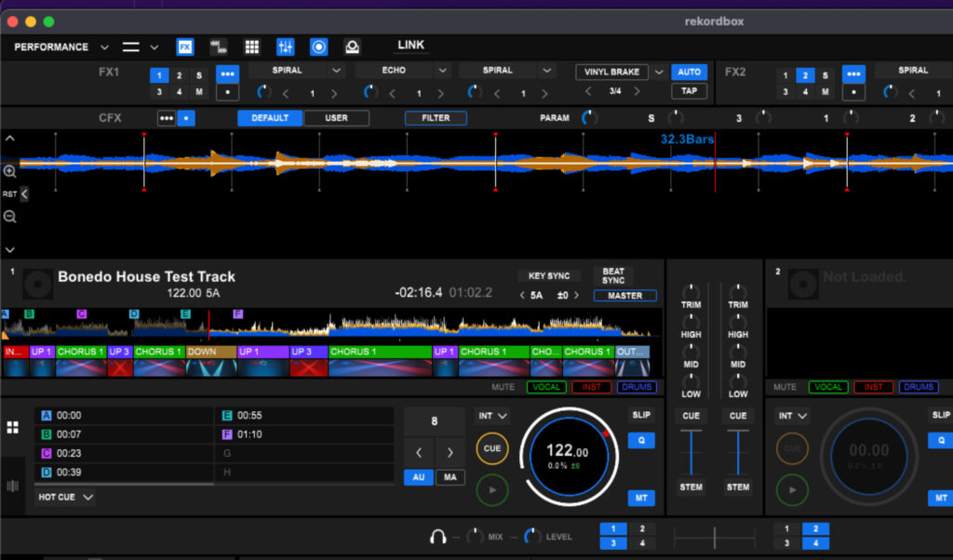Open the mixer panel via the faders icon
953x560 pixels.
coord(286,47)
